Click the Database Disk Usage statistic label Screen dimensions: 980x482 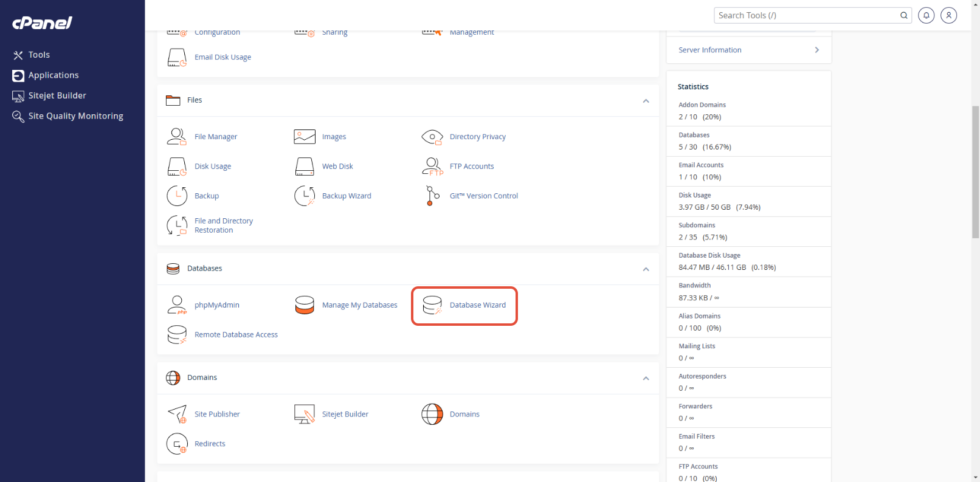(709, 255)
